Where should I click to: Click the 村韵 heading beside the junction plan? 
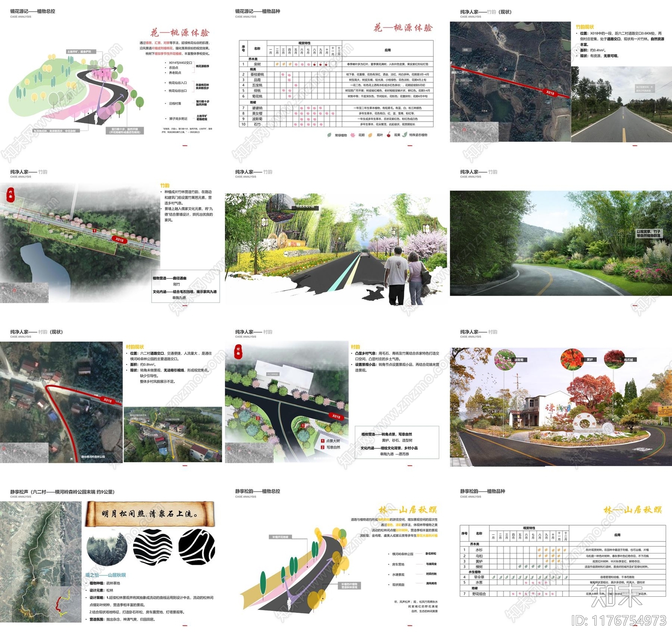pyautogui.click(x=355, y=347)
